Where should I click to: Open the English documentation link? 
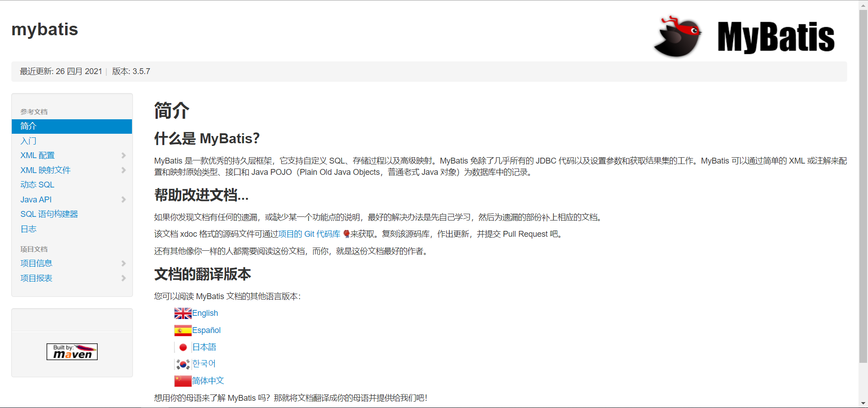[x=204, y=313]
